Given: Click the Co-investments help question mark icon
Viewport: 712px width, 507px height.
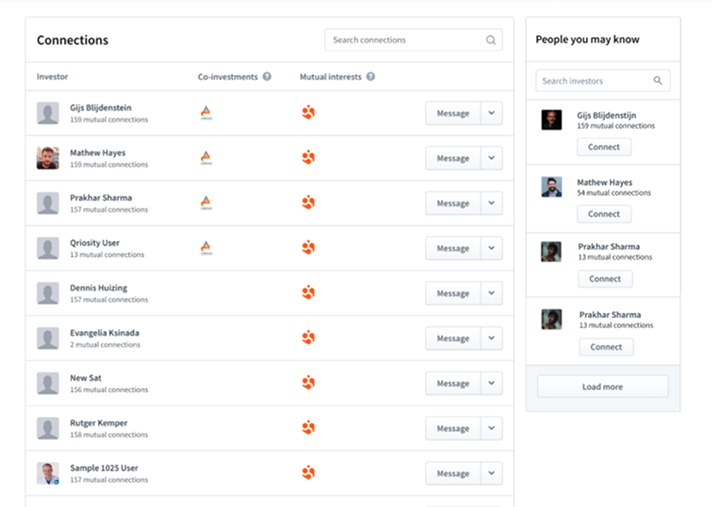Looking at the screenshot, I should click(267, 76).
